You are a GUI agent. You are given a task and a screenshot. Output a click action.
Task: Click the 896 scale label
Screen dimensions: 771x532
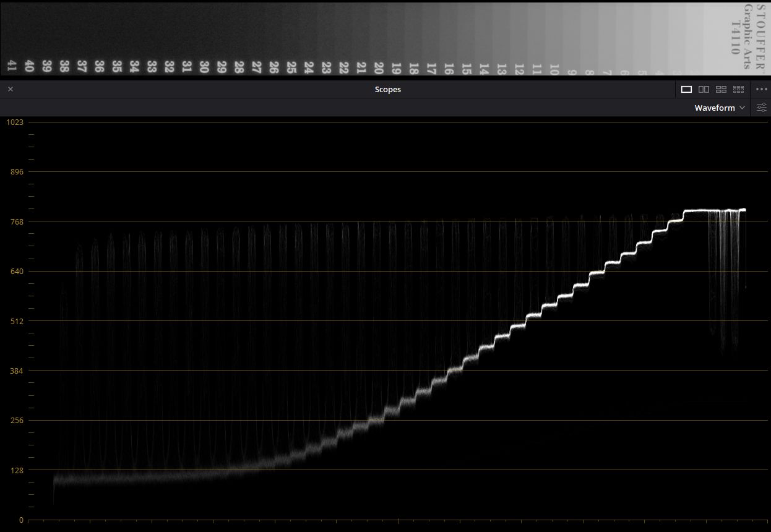(17, 171)
